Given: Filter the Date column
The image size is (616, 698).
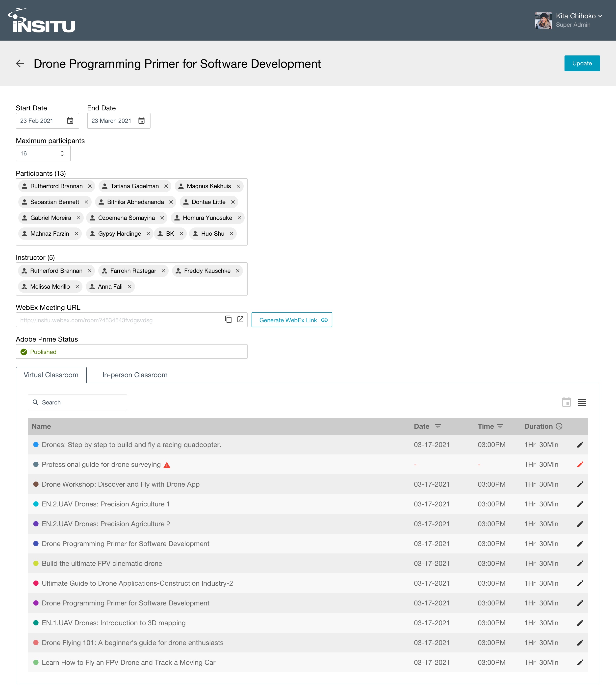Looking at the screenshot, I should [x=438, y=426].
